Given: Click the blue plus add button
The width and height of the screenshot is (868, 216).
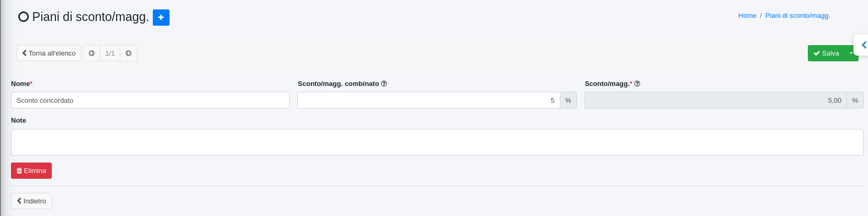Looking at the screenshot, I should [161, 17].
